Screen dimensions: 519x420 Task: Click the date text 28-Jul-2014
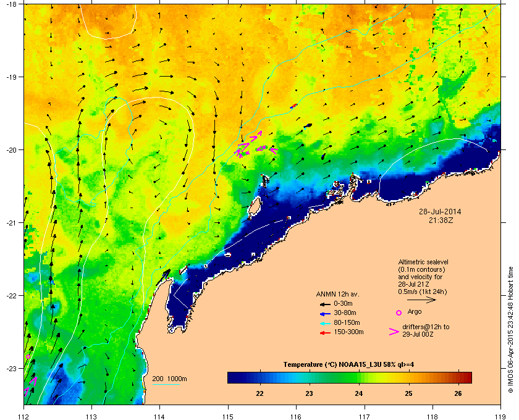coord(440,211)
